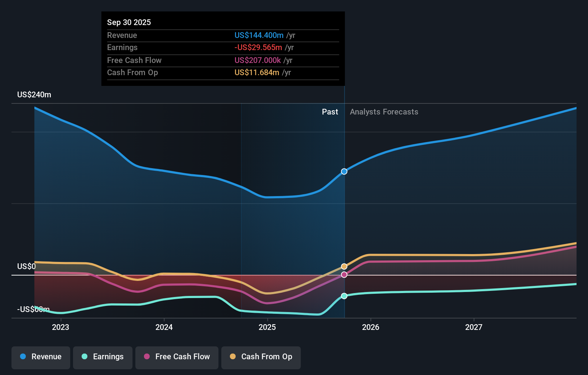Select the blue Revenue data point marker

pyautogui.click(x=344, y=171)
